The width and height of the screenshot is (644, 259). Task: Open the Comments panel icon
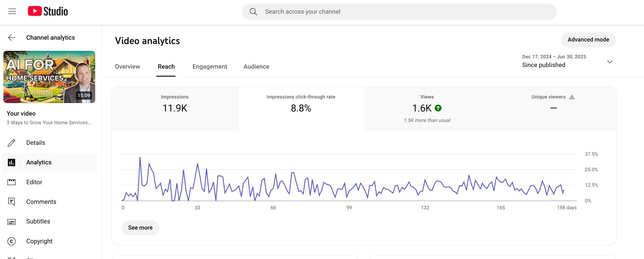11,202
